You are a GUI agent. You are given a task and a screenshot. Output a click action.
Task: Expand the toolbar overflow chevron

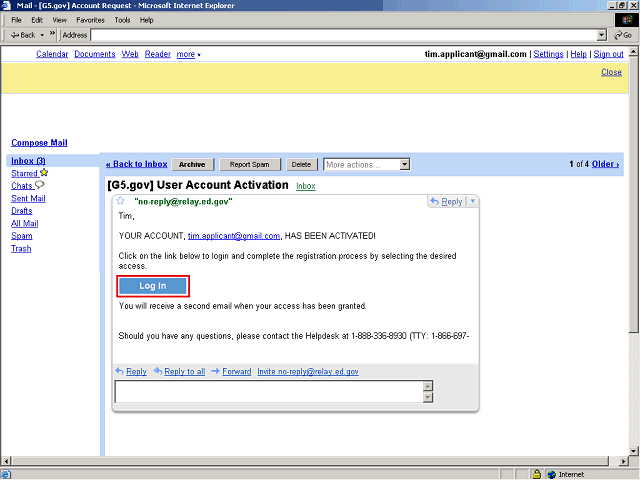click(52, 33)
